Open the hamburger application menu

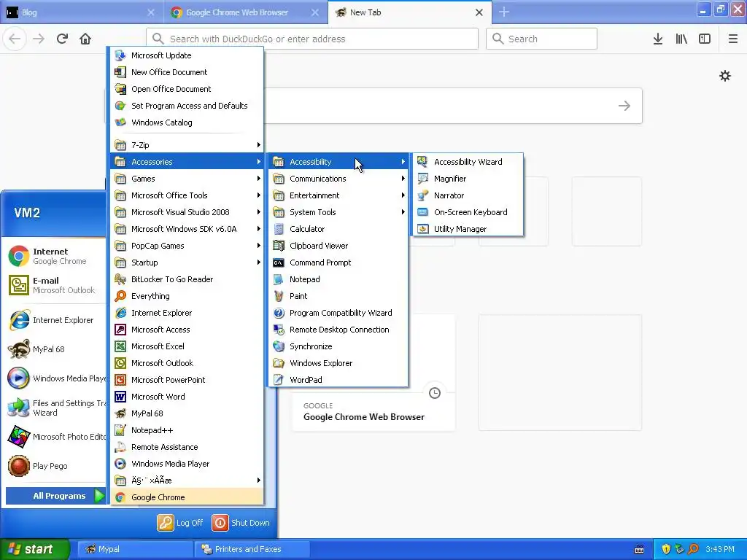[733, 39]
